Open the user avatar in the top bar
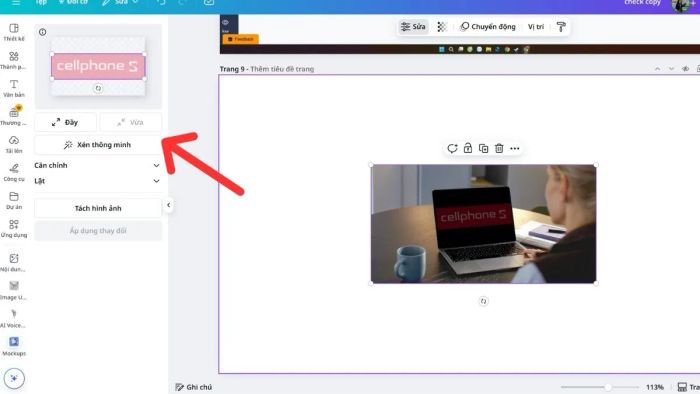Screen dimensions: 700x394 (681, 4)
